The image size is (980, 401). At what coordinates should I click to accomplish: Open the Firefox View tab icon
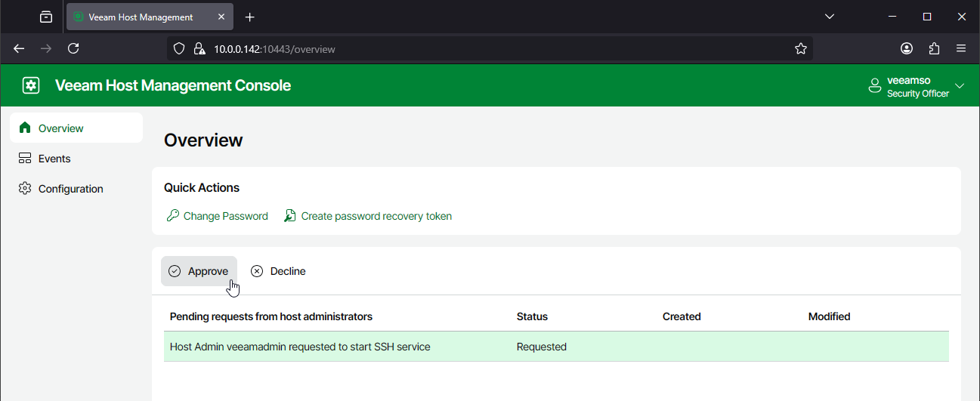(x=46, y=17)
